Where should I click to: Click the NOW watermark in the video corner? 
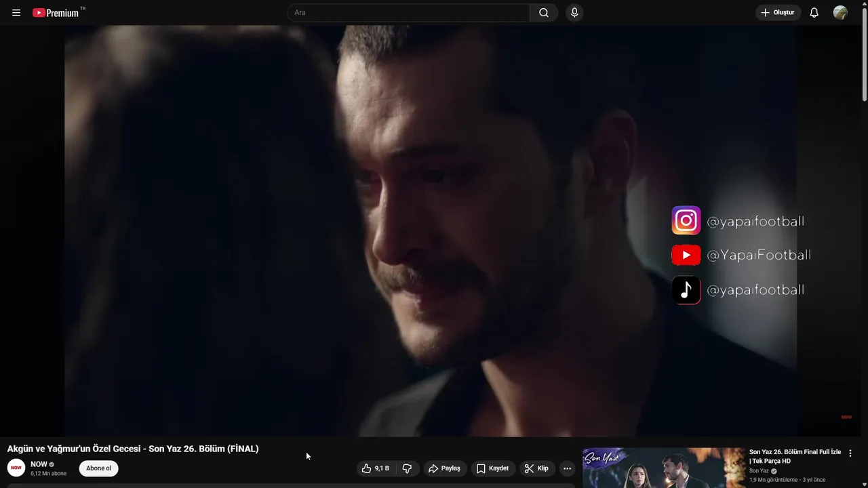click(846, 418)
